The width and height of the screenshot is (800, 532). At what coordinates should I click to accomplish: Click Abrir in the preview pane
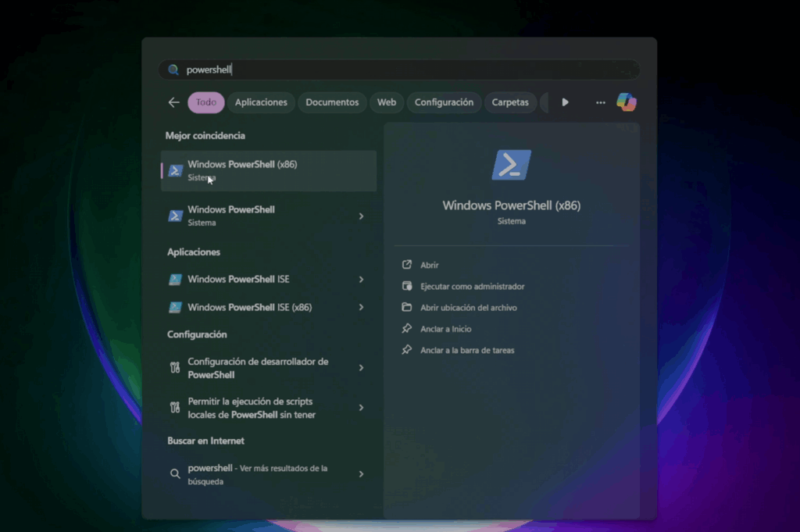pos(430,266)
